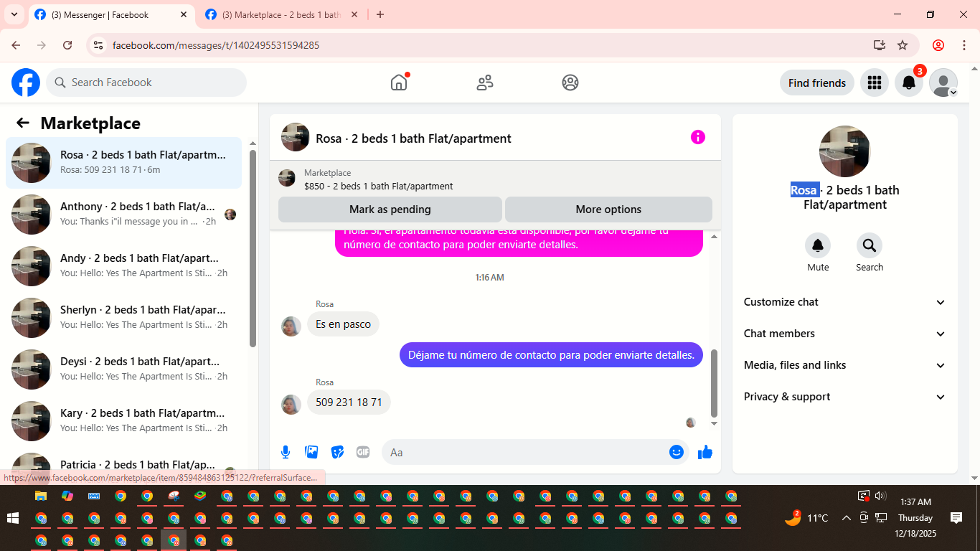Open the Facebook logo home link
This screenshot has width=980, height=551.
[26, 83]
